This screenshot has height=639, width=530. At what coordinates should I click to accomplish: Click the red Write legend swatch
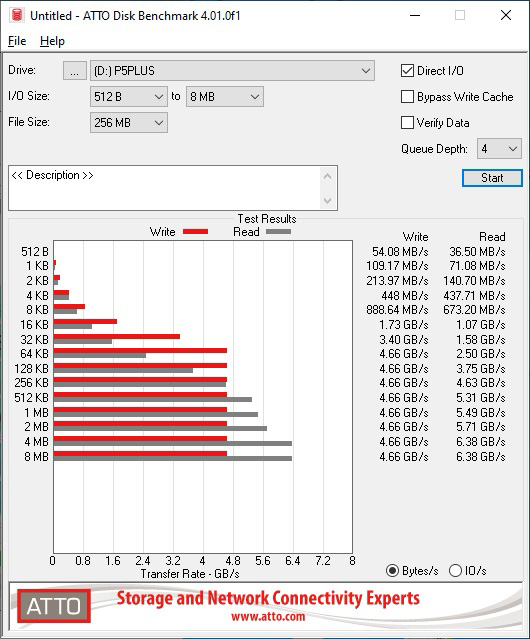196,232
